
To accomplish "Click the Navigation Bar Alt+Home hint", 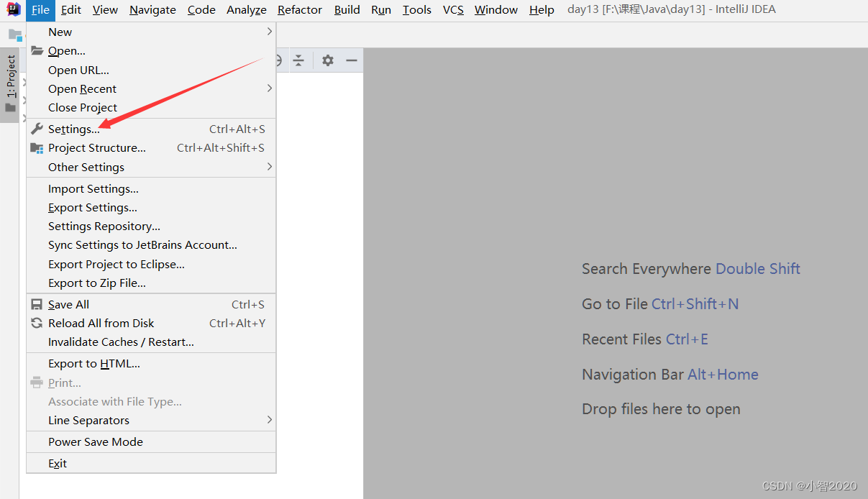I will click(x=670, y=375).
